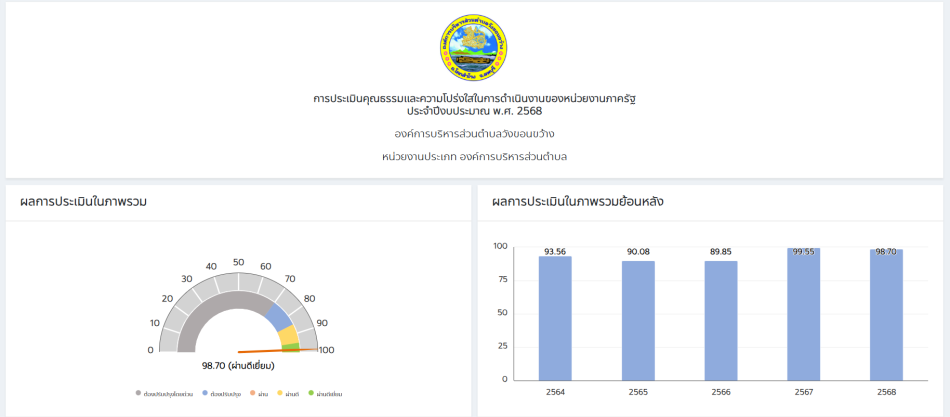Select the 93.56 bar value label

[555, 252]
